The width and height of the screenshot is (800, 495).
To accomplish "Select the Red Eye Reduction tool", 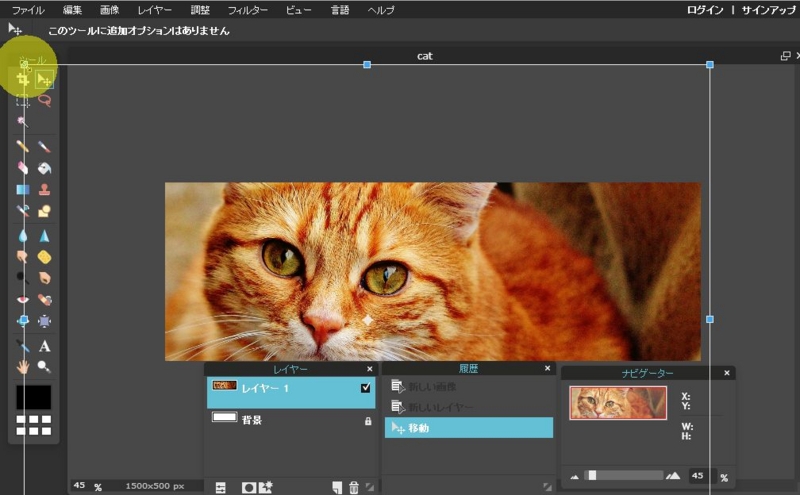I will (22, 299).
